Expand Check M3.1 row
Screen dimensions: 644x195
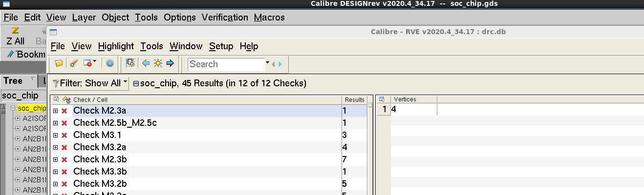tap(56, 135)
